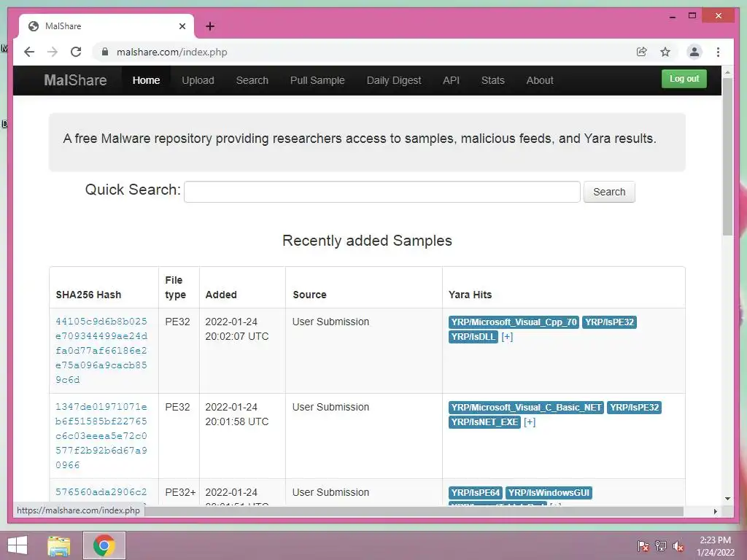Click the muted volume tray icon

pos(678,546)
